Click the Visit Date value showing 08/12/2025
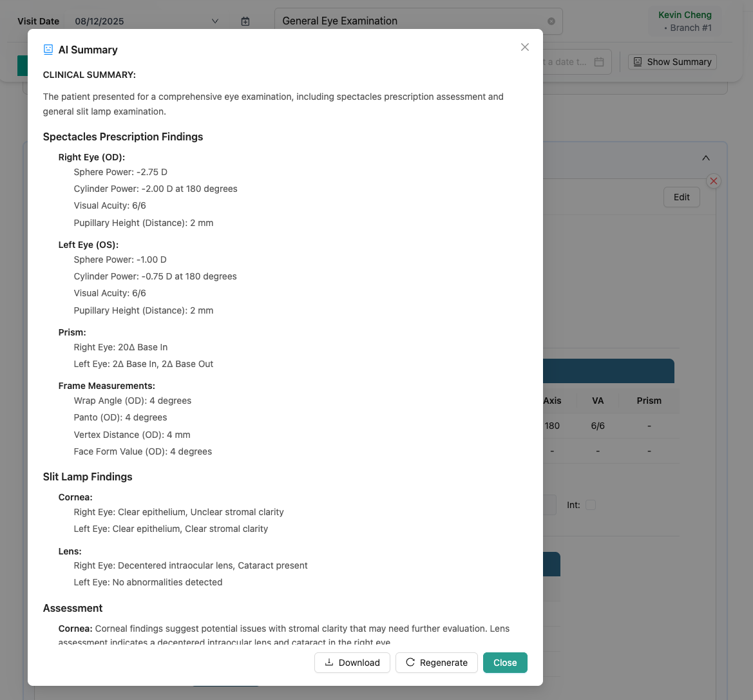753x700 pixels. pos(100,21)
